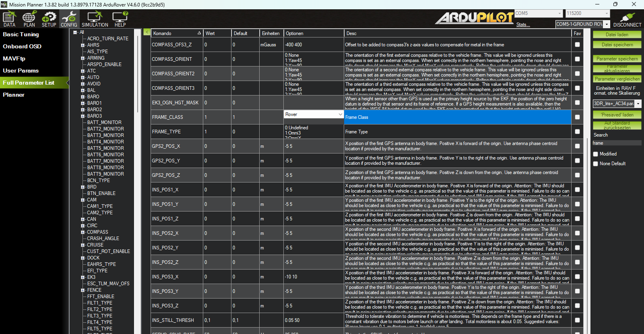The height and width of the screenshot is (334, 644).
Task: Expand the FENCE tree node
Action: pyautogui.click(x=83, y=290)
